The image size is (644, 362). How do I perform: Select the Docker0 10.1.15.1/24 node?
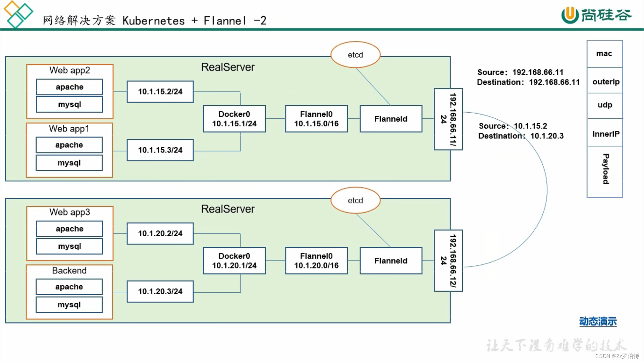click(234, 118)
